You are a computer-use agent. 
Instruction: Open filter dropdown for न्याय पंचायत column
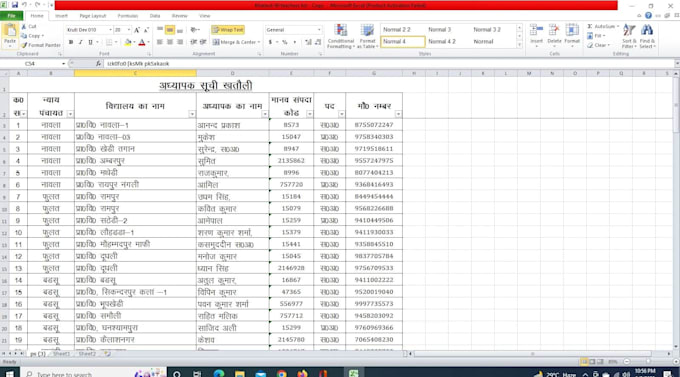click(x=70, y=114)
